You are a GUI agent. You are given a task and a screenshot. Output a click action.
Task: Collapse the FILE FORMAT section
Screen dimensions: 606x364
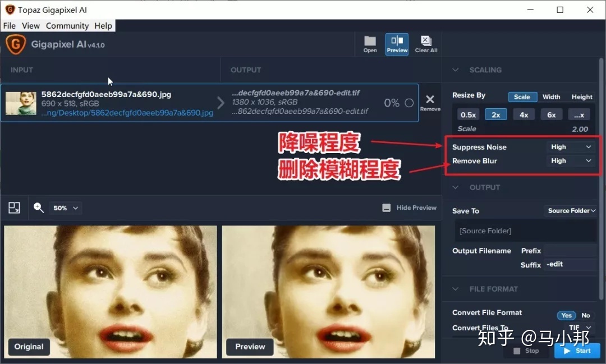click(x=456, y=289)
